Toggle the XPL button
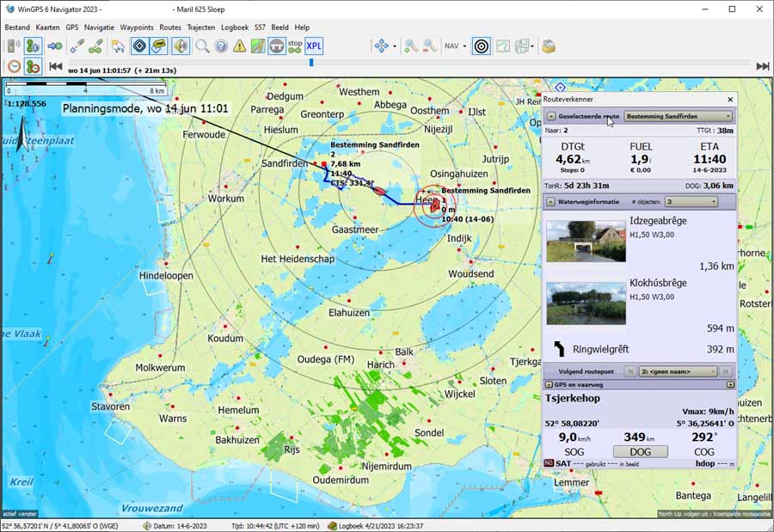Viewport: 774px width, 532px height. [x=314, y=46]
